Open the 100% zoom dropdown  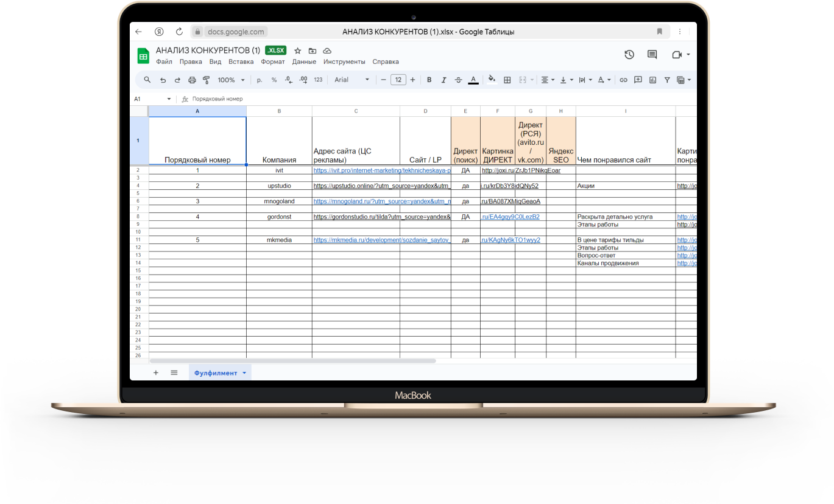231,80
